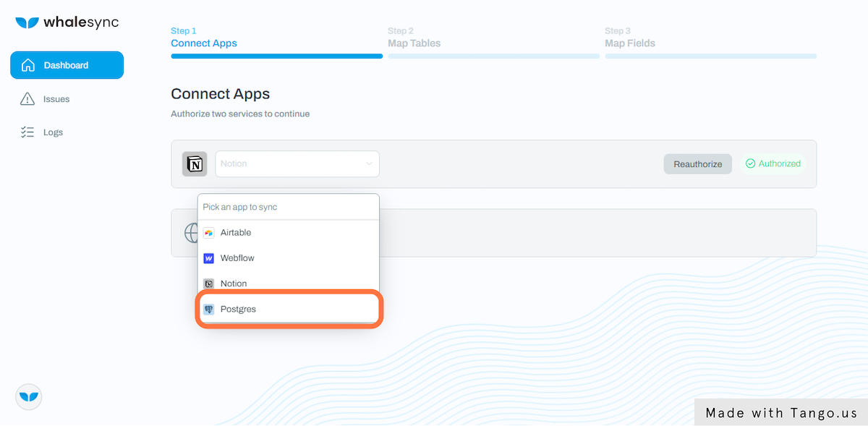
Task: Click the Logs checklist icon
Action: [27, 132]
